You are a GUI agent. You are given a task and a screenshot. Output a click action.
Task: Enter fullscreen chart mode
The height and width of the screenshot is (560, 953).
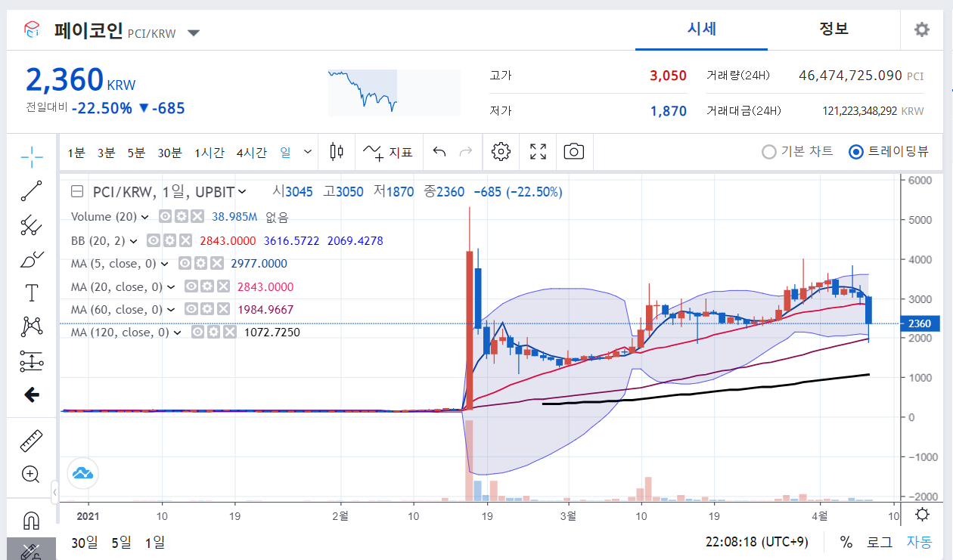tap(538, 151)
